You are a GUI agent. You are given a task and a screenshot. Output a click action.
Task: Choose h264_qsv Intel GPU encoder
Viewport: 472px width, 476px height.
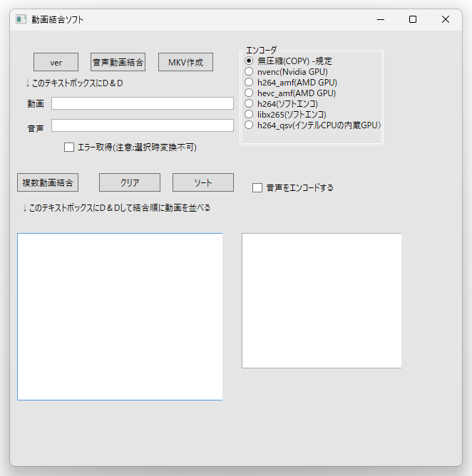point(250,125)
